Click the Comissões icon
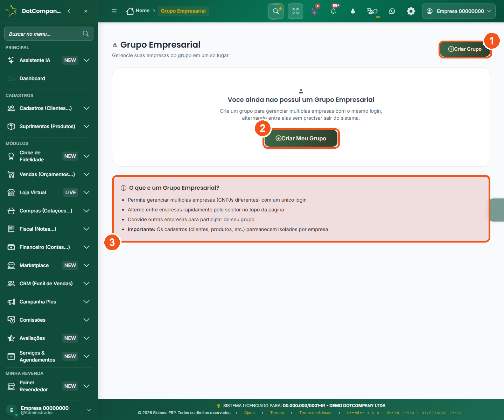 coord(11,320)
